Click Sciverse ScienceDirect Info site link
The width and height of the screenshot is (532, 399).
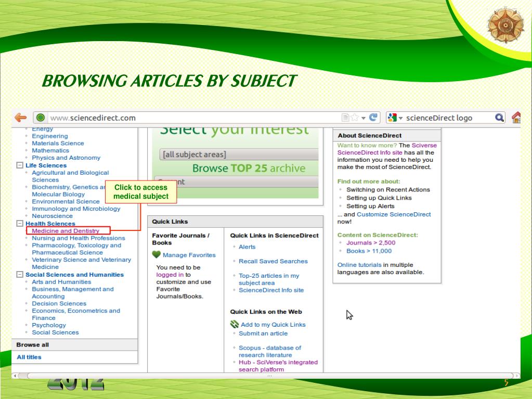(x=387, y=149)
